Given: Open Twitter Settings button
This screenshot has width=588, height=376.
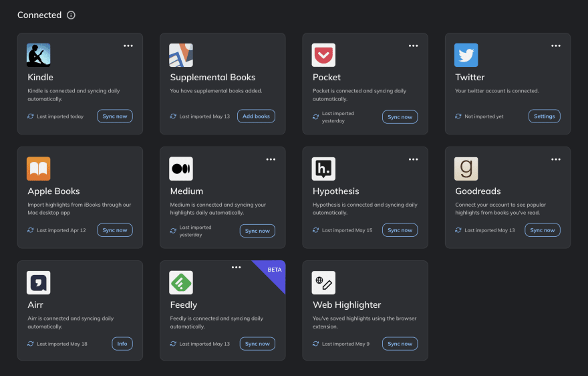Looking at the screenshot, I should tap(545, 116).
